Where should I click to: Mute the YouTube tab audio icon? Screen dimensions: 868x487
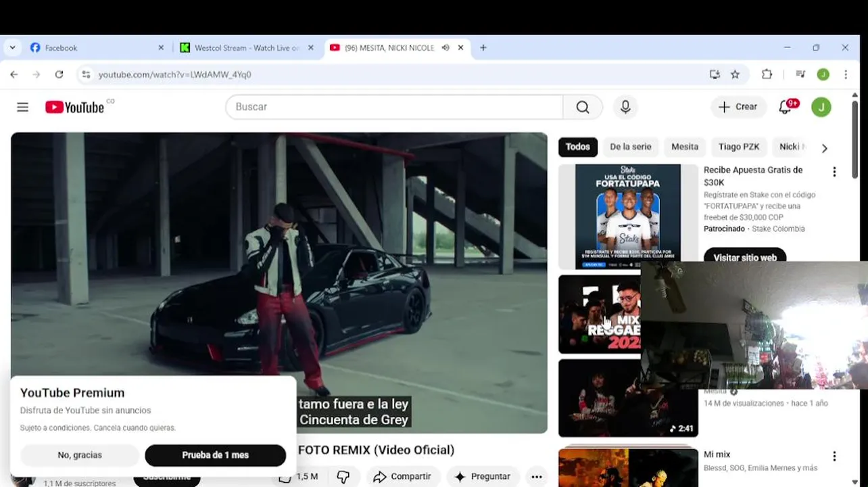445,48
